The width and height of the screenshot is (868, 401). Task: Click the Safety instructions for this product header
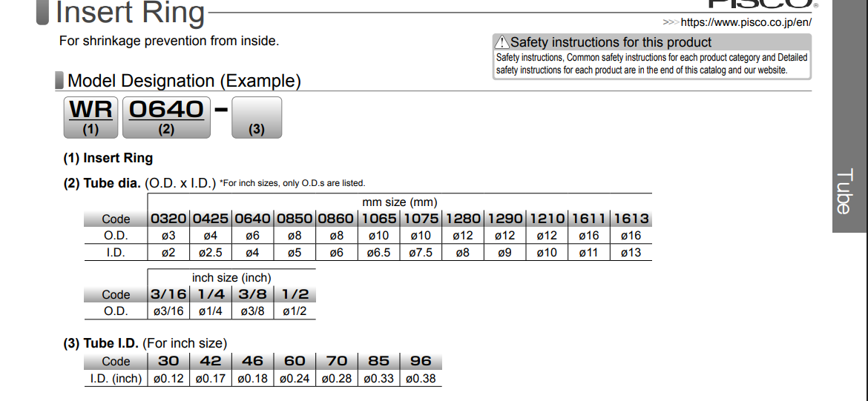click(611, 42)
